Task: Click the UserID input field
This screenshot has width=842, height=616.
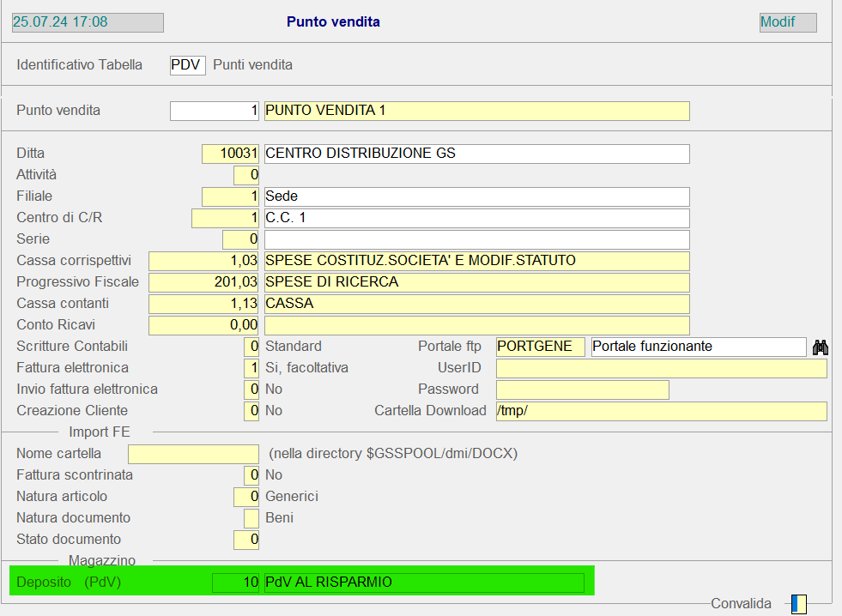Action: (661, 368)
